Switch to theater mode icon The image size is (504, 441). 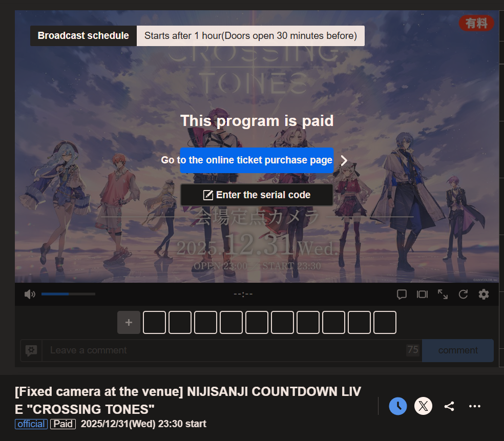(423, 294)
